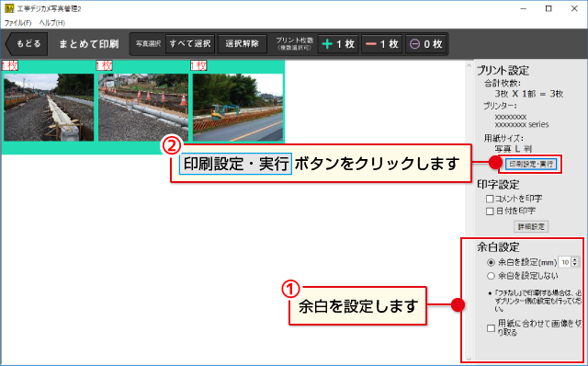
Task: Open the ヘルプ(H) menu
Action: [52, 23]
